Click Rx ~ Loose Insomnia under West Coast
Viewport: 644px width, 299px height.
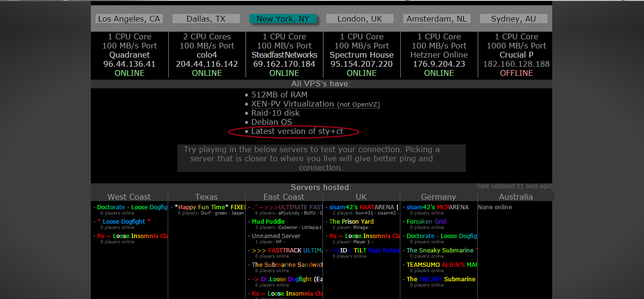(132, 236)
